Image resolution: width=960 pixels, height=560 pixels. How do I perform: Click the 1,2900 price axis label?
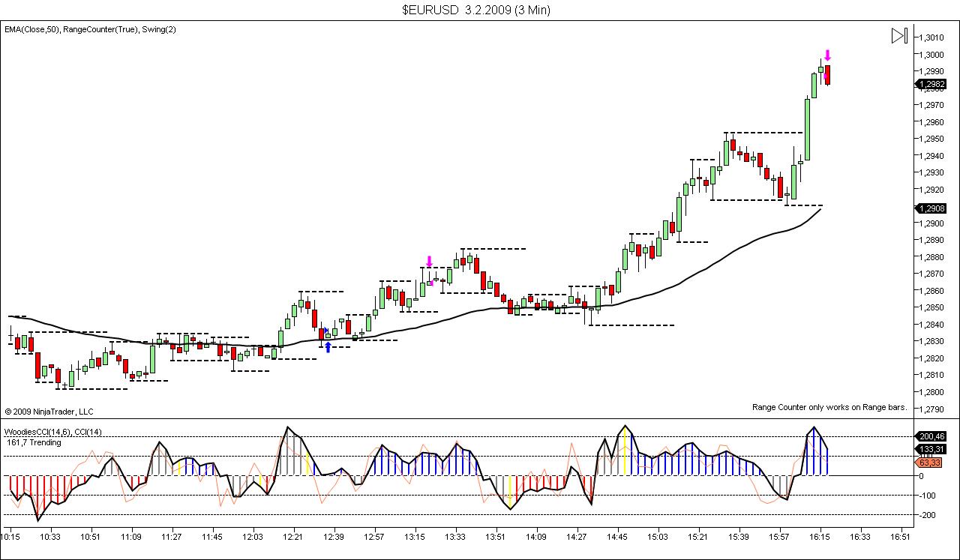(931, 223)
